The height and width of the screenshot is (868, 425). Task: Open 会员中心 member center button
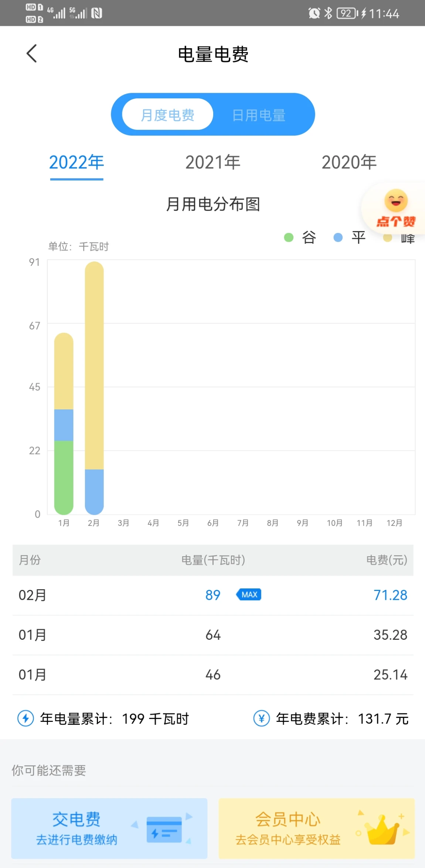click(x=316, y=828)
